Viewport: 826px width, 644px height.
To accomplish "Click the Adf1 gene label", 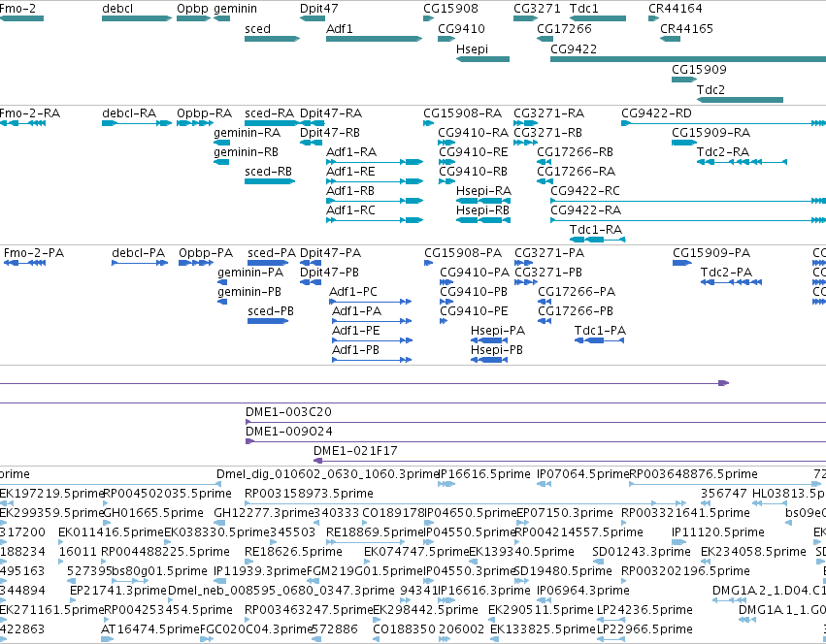I will click(340, 28).
